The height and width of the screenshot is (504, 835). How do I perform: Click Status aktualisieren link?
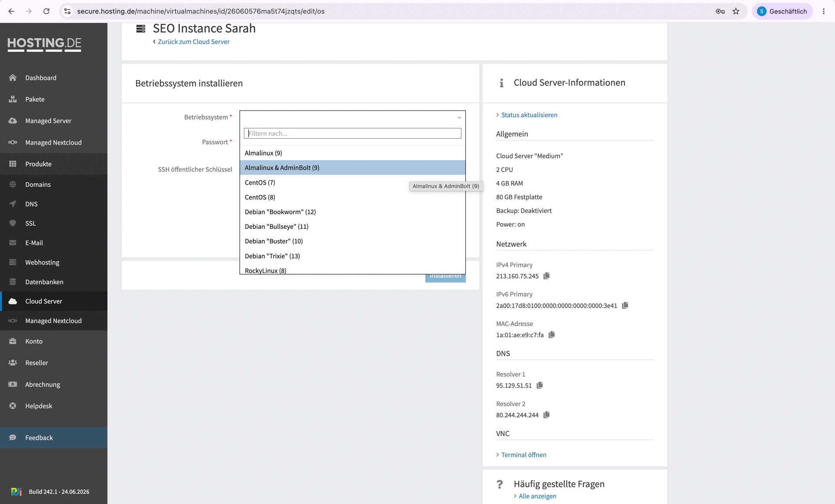[x=529, y=115]
